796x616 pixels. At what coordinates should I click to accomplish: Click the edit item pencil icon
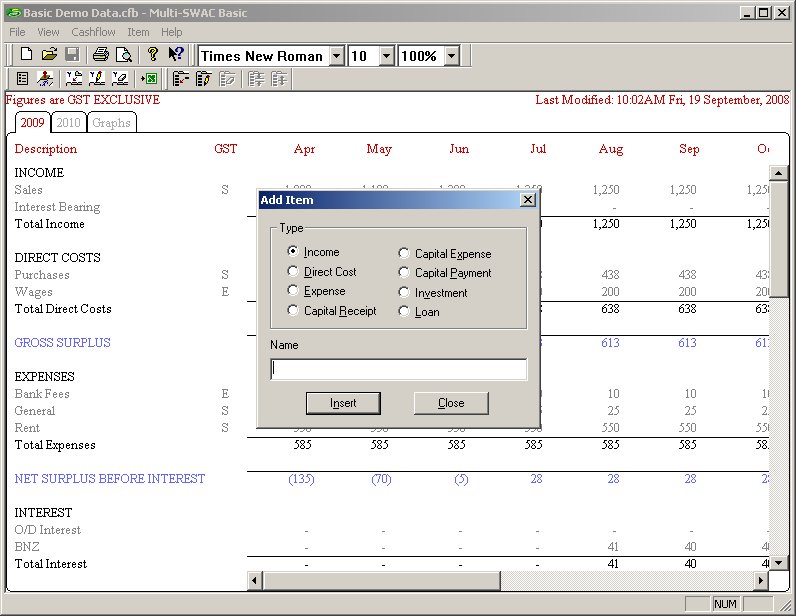(203, 79)
